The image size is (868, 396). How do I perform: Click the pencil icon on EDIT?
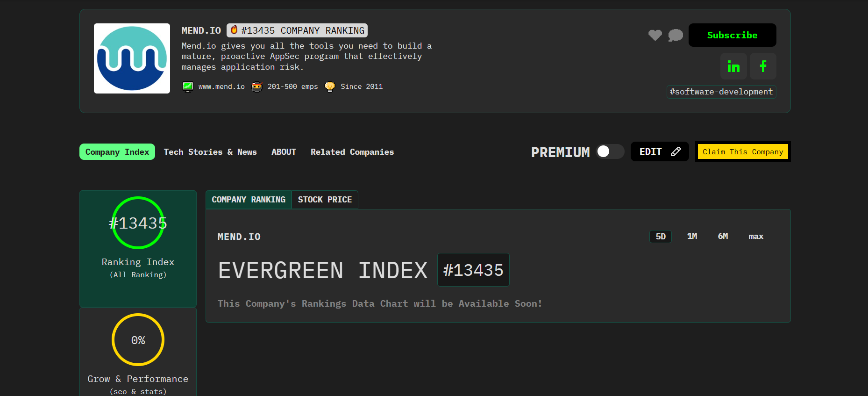click(x=676, y=151)
